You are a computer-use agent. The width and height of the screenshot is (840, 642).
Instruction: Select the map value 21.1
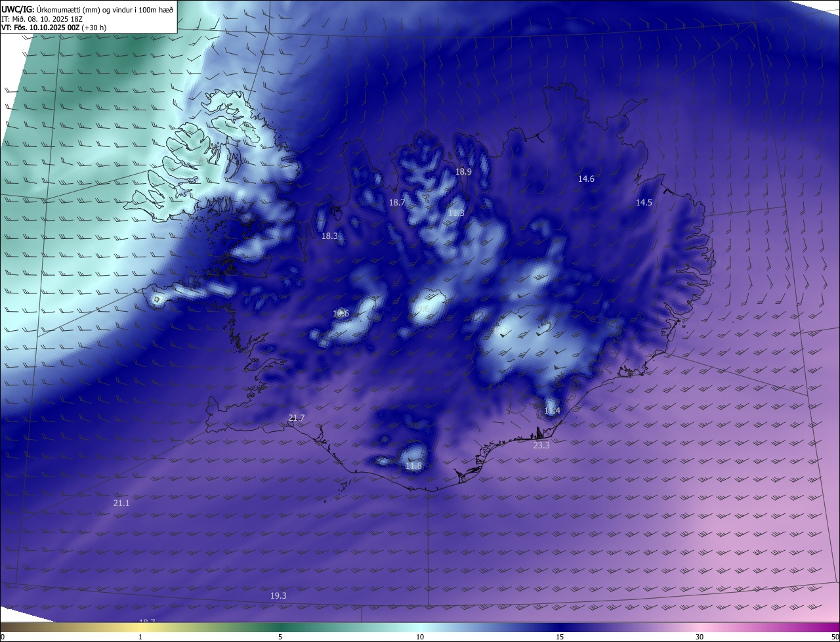(121, 503)
